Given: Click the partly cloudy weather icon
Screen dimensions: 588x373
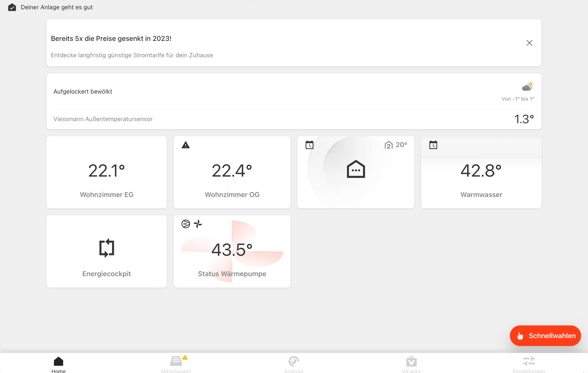Looking at the screenshot, I should click(x=527, y=86).
